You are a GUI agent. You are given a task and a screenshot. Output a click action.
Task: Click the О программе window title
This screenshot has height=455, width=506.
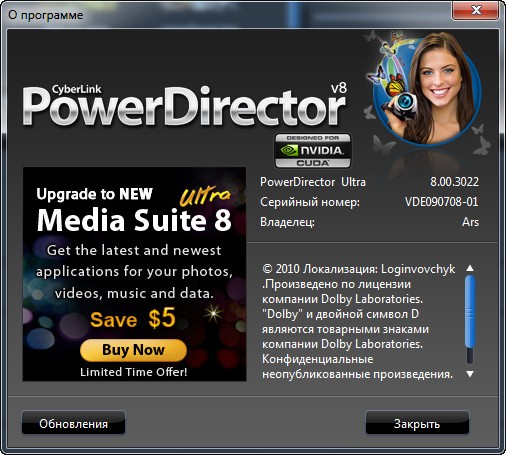coord(46,15)
